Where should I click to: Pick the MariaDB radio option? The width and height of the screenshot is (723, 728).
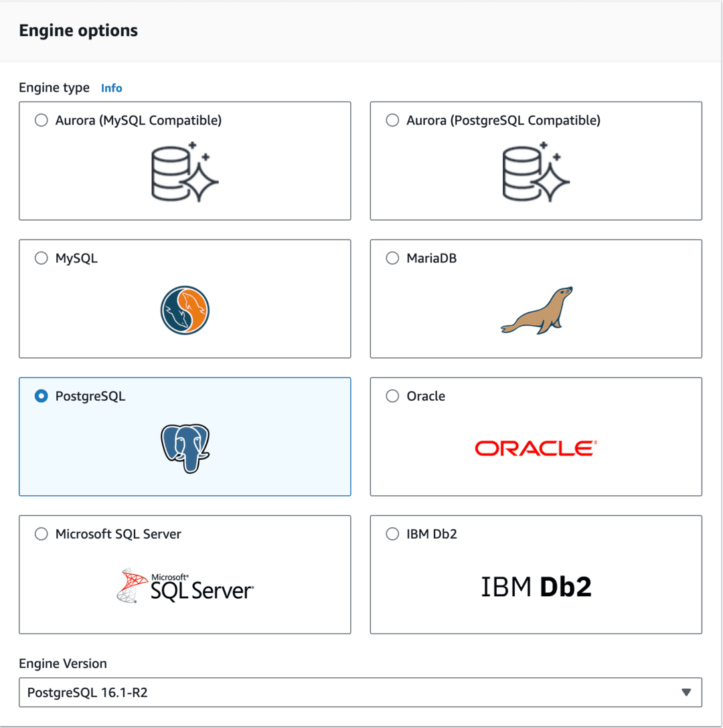coord(392,258)
